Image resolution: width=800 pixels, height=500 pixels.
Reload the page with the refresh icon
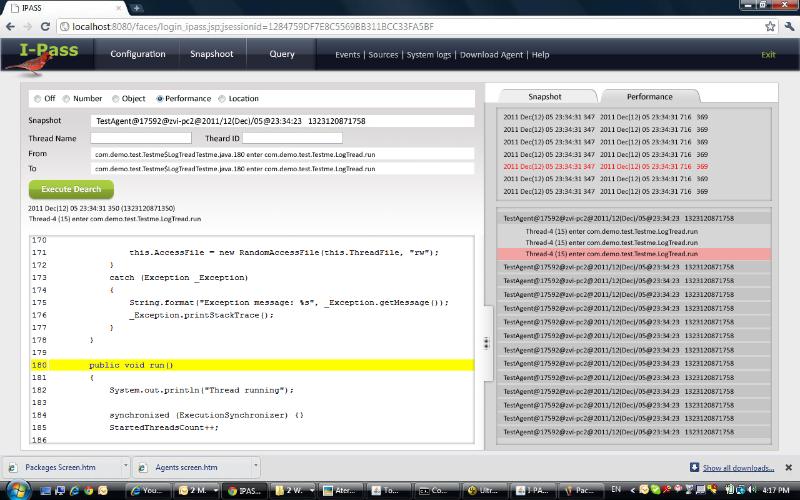(45, 27)
